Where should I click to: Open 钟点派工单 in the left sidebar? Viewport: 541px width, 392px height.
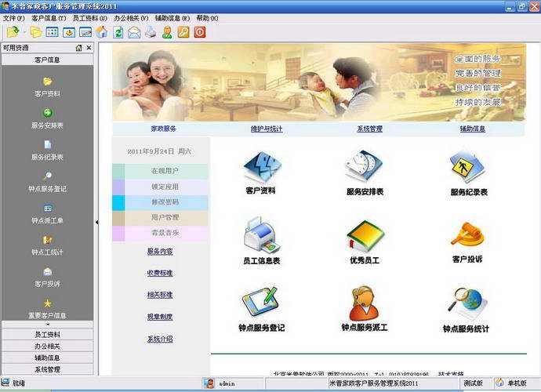(x=47, y=213)
